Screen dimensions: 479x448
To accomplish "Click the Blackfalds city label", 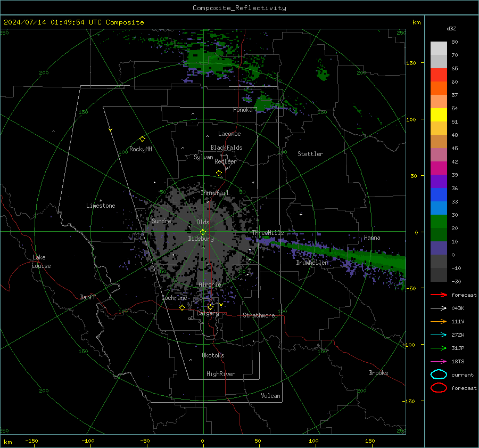I will pos(226,148).
